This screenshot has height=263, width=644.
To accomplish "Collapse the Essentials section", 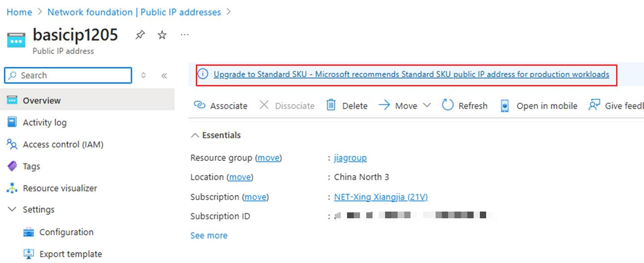I will [x=195, y=135].
